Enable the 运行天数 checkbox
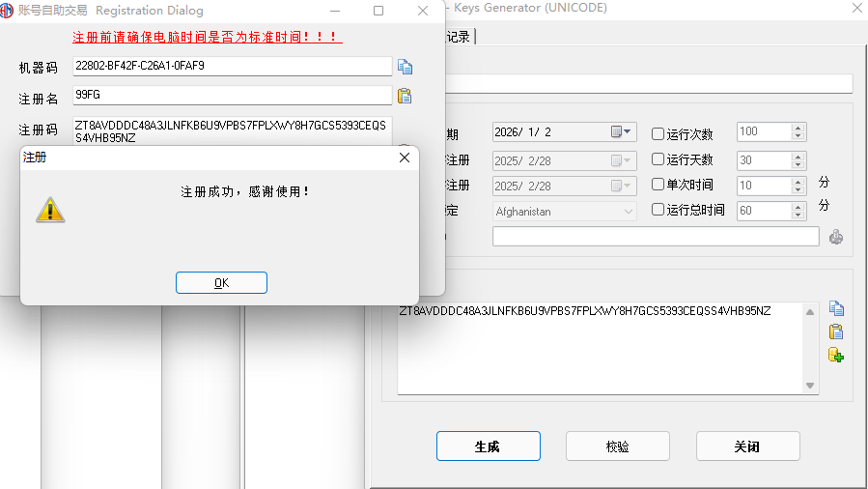Image resolution: width=868 pixels, height=489 pixels. [658, 158]
